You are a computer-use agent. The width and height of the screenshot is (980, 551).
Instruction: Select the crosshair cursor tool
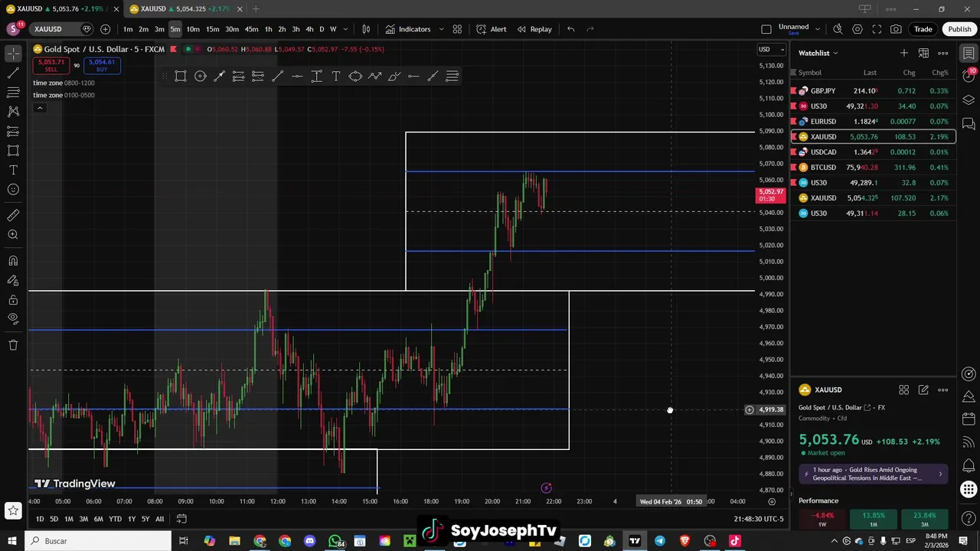pyautogui.click(x=13, y=54)
